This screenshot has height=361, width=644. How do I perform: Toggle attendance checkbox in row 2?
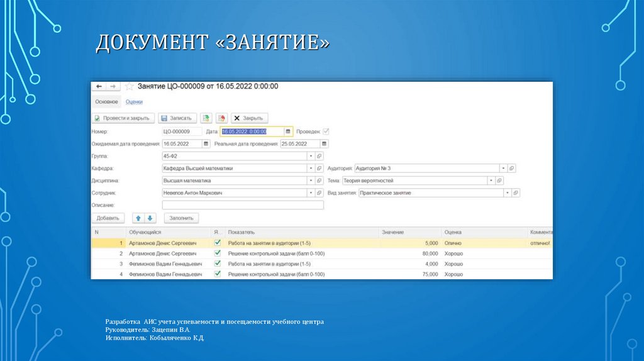point(217,253)
